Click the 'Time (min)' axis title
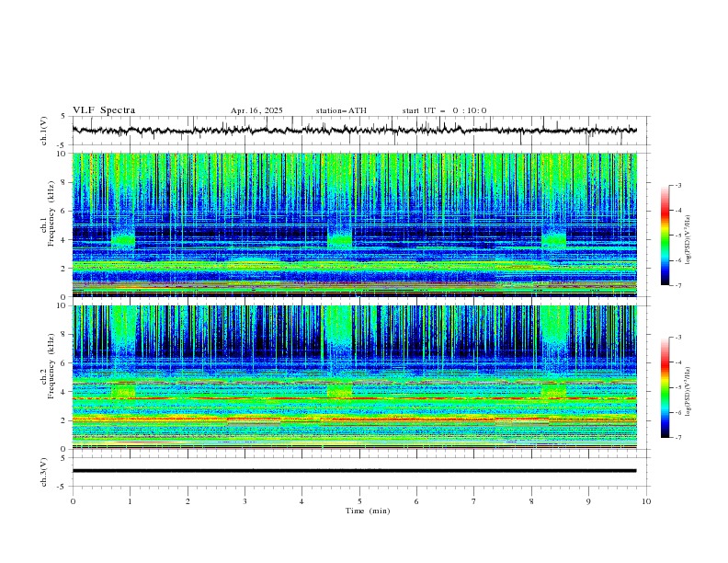 pos(368,511)
